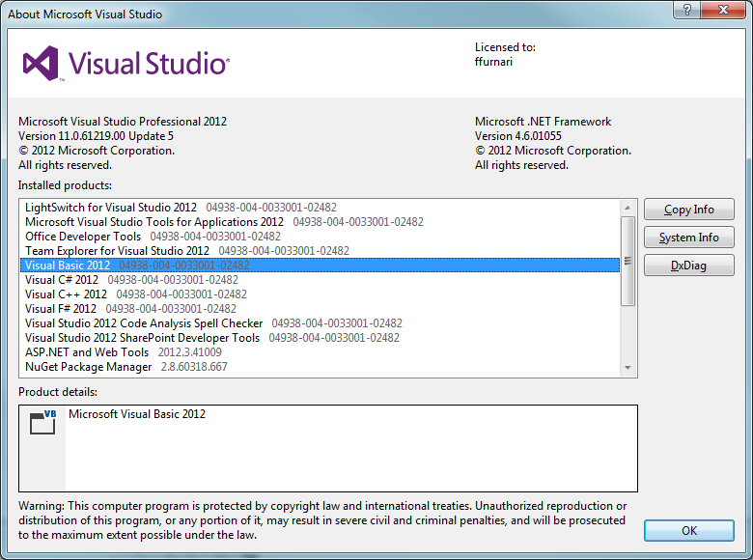
Task: Select Team Explorer for Visual Studio 2012
Action: pyautogui.click(x=320, y=251)
